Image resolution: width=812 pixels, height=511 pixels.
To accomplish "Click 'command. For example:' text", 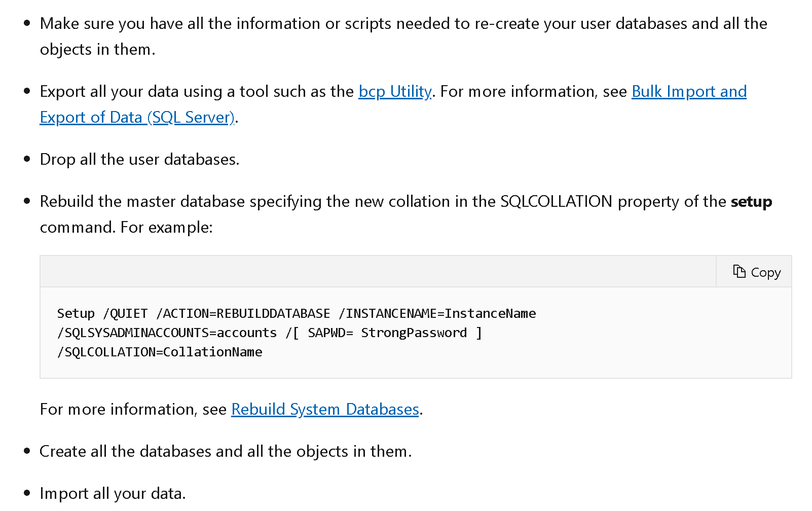I will (x=126, y=228).
